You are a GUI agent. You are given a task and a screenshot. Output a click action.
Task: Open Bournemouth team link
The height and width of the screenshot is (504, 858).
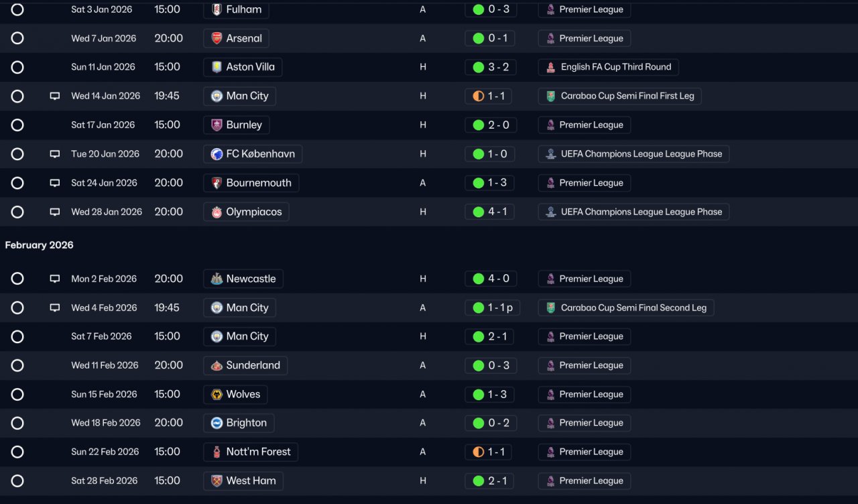251,183
